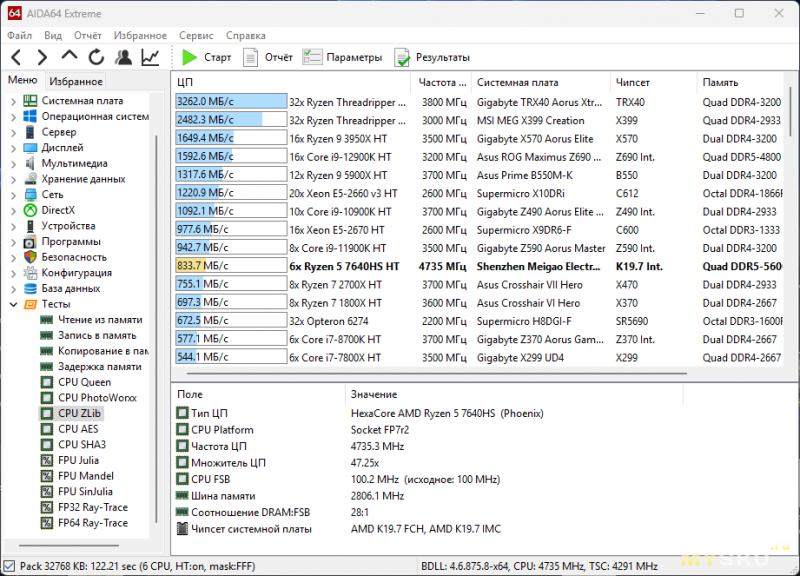Click the Отчёт report button in toolbar
The height and width of the screenshot is (576, 800).
268,57
